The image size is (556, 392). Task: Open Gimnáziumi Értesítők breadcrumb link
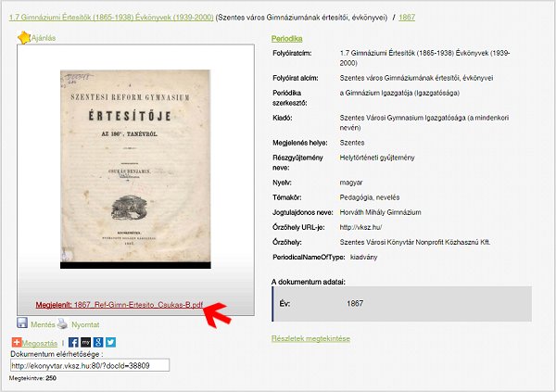pos(111,18)
